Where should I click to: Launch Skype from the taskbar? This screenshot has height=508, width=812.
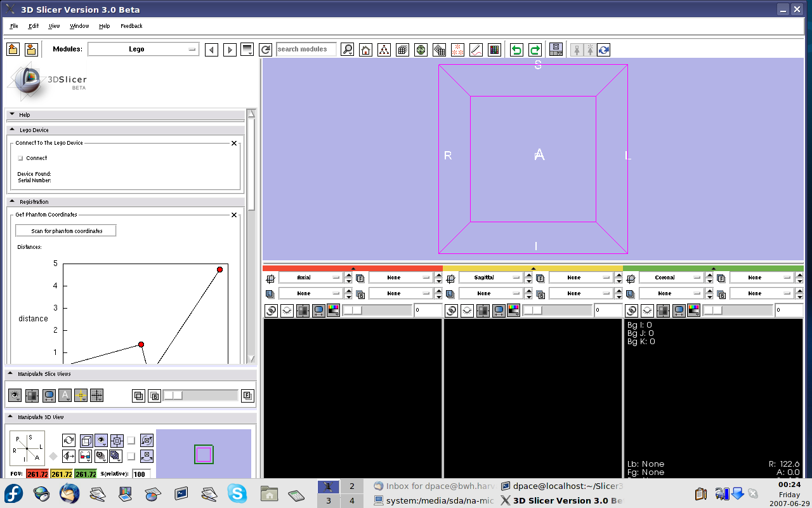coord(237,493)
